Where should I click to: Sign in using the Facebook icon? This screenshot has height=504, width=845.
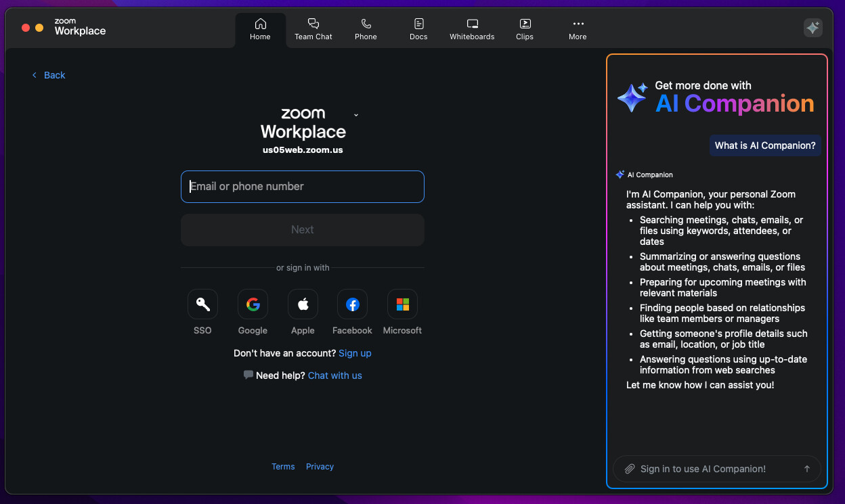pyautogui.click(x=352, y=304)
